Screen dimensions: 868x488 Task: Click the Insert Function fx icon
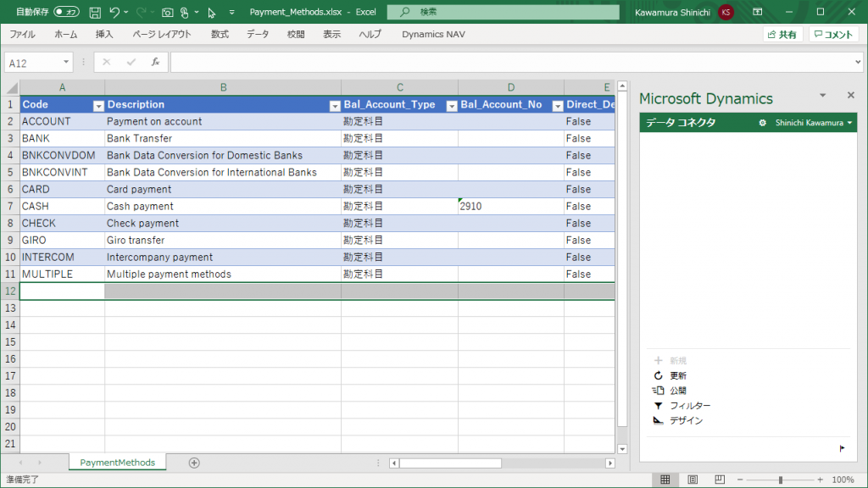[156, 62]
